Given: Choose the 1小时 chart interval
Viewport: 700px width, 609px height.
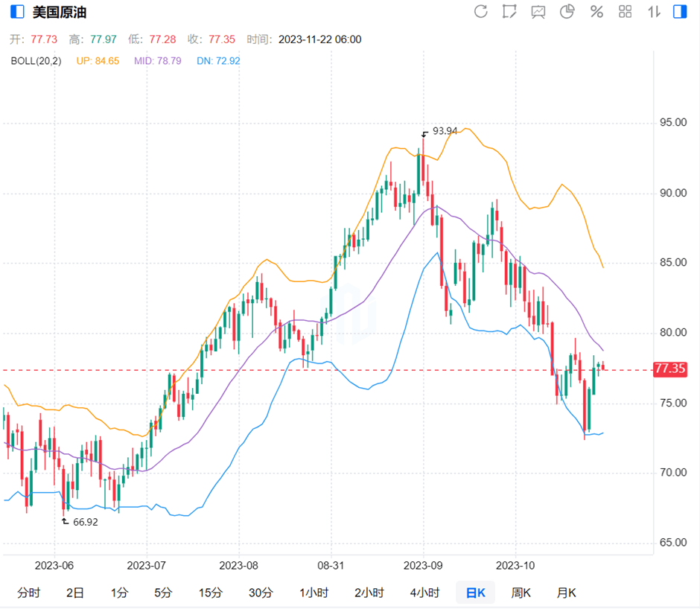Looking at the screenshot, I should [x=314, y=593].
